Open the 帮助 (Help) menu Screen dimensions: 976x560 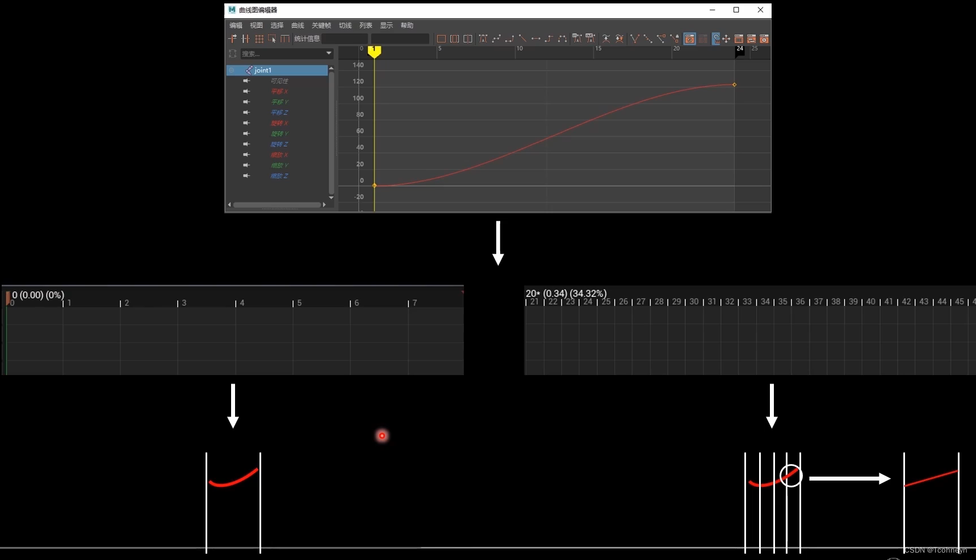tap(407, 26)
